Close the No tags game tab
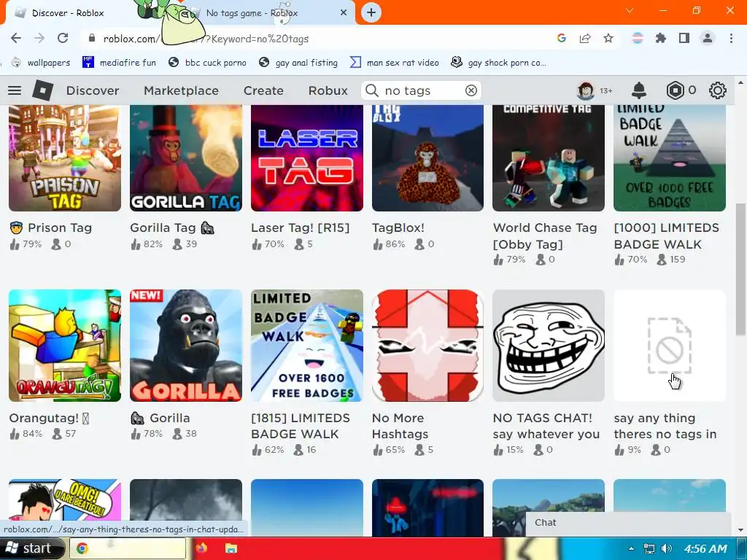747x560 pixels. click(344, 12)
